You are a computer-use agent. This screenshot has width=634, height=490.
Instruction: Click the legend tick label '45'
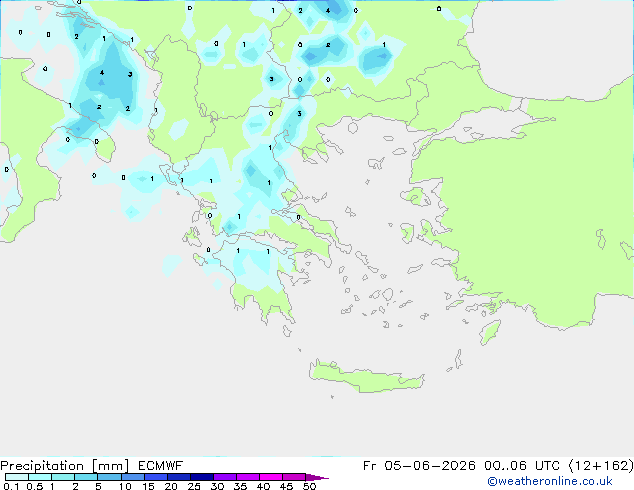pyautogui.click(x=286, y=486)
